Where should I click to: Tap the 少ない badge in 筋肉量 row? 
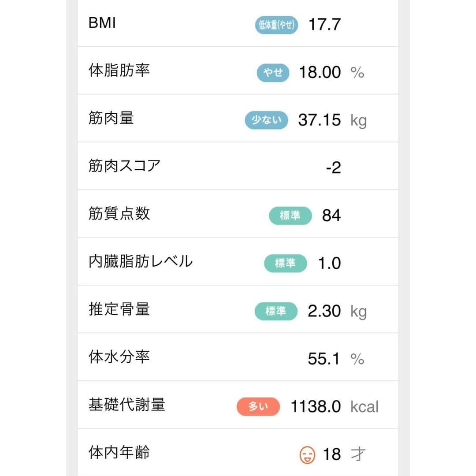267,120
